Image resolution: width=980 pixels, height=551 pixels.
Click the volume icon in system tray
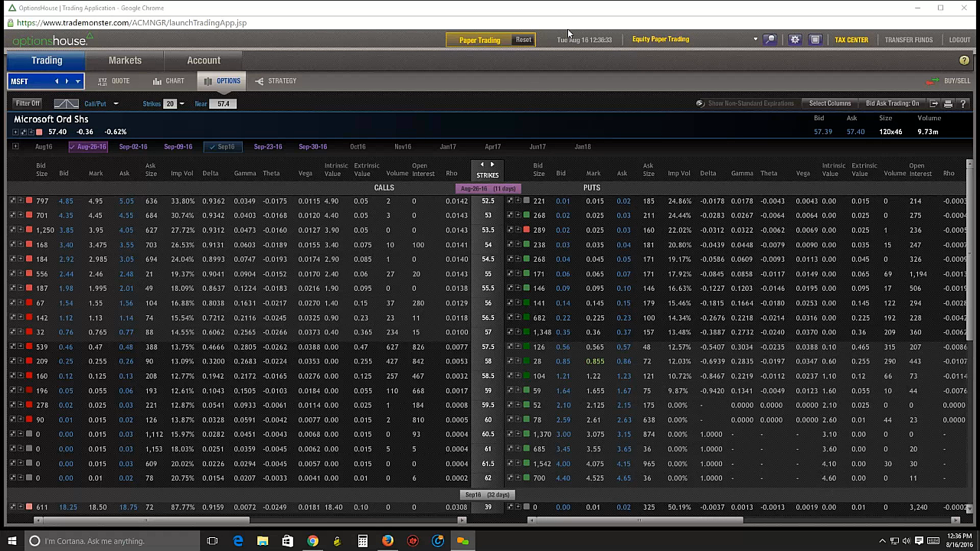pos(906,540)
